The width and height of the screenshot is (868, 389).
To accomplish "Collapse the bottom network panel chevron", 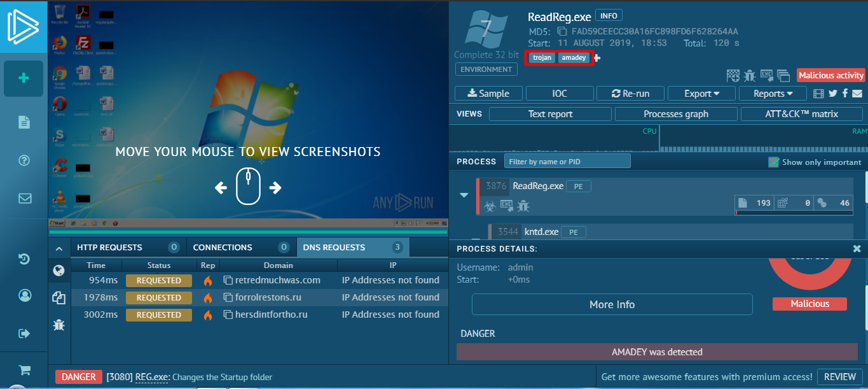I will point(59,248).
